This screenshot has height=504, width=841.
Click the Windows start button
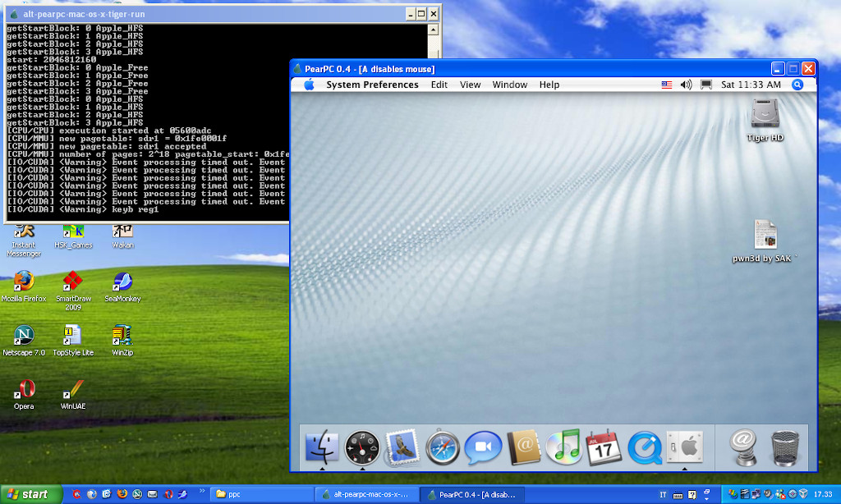[x=31, y=494]
